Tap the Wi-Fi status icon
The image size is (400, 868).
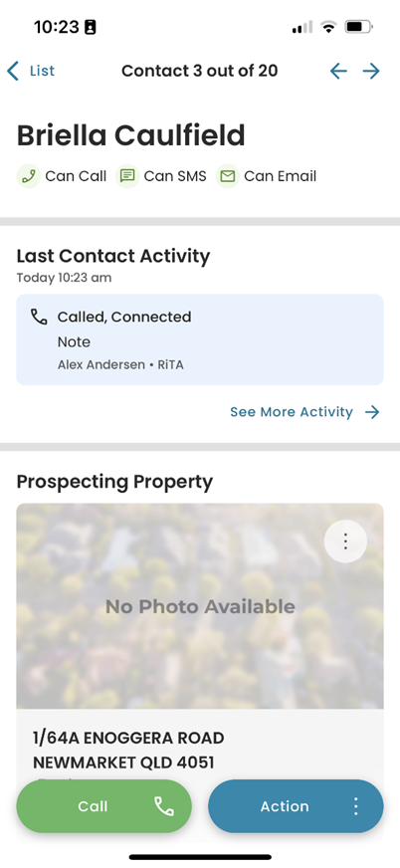coord(328,27)
